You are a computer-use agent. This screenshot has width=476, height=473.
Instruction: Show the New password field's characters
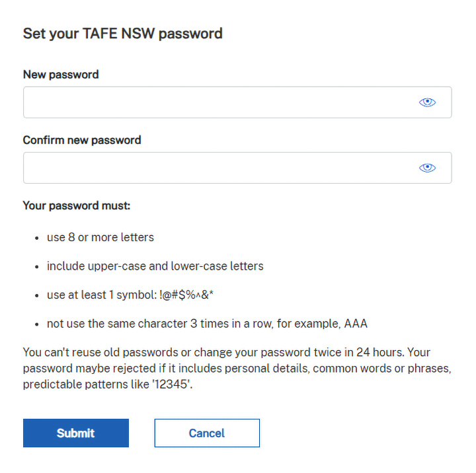(428, 102)
